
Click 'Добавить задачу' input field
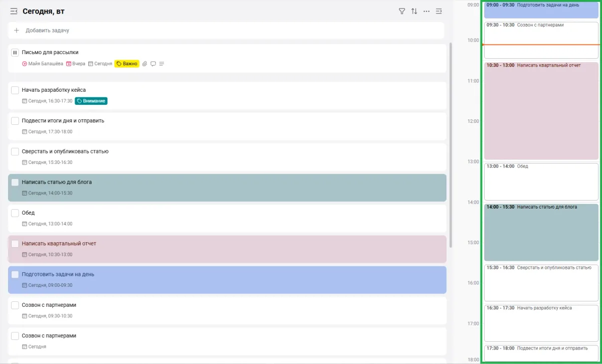(226, 30)
